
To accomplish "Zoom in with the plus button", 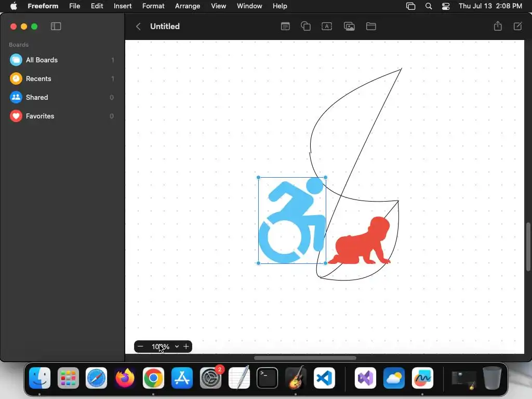I will click(x=186, y=347).
